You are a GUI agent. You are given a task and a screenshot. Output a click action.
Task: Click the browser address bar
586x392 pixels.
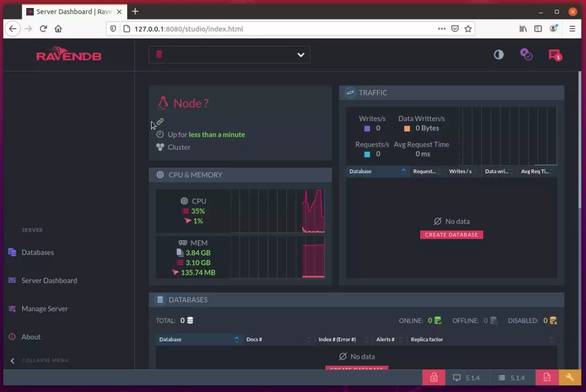[x=245, y=28]
